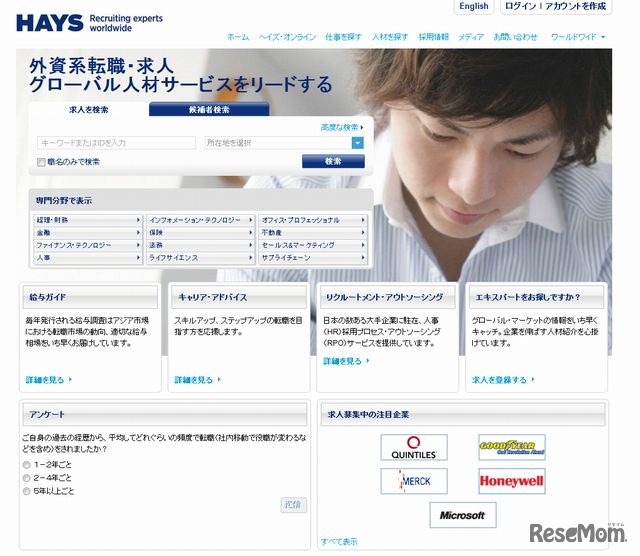This screenshot has height=556, width=640.
Task: Open ヘイズ・オンライン menu item
Action: pos(287,37)
